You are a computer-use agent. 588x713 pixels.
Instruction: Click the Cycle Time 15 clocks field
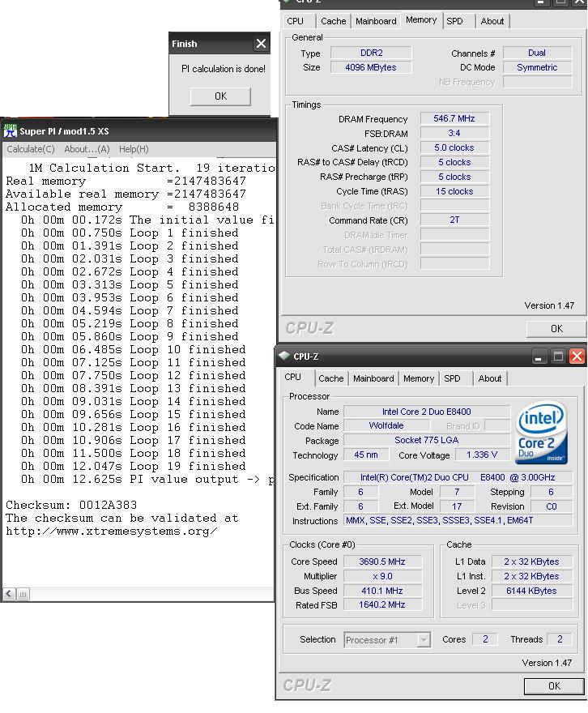coord(454,191)
